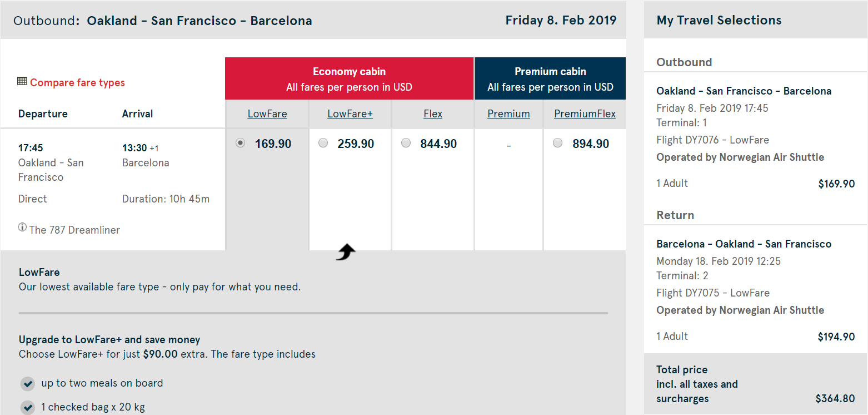Viewport: 868px width, 415px height.
Task: Click the compare fare types grid icon
Action: point(22,82)
